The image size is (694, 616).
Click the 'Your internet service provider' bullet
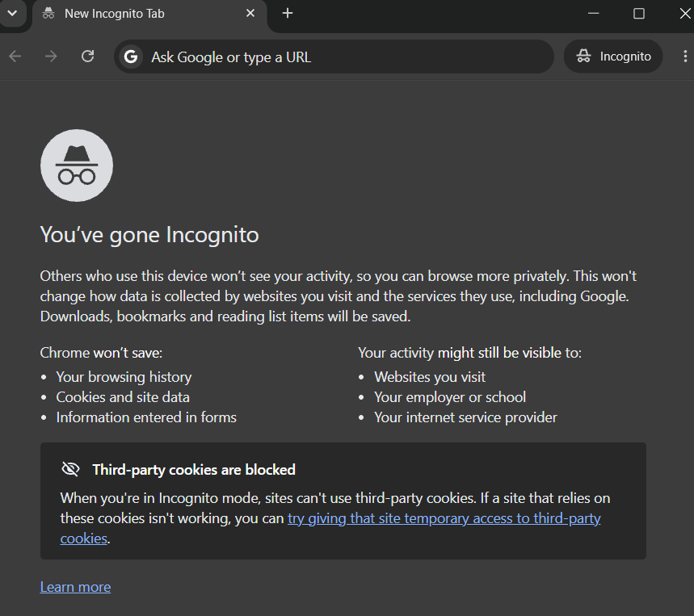coord(465,417)
